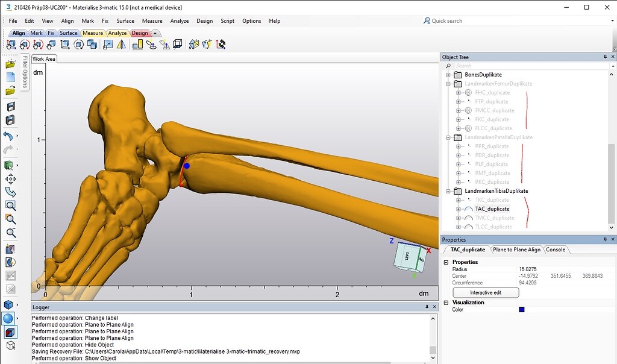The height and width of the screenshot is (364, 617).
Task: Expand the TAC_duplicate tree node
Action: pos(459,209)
